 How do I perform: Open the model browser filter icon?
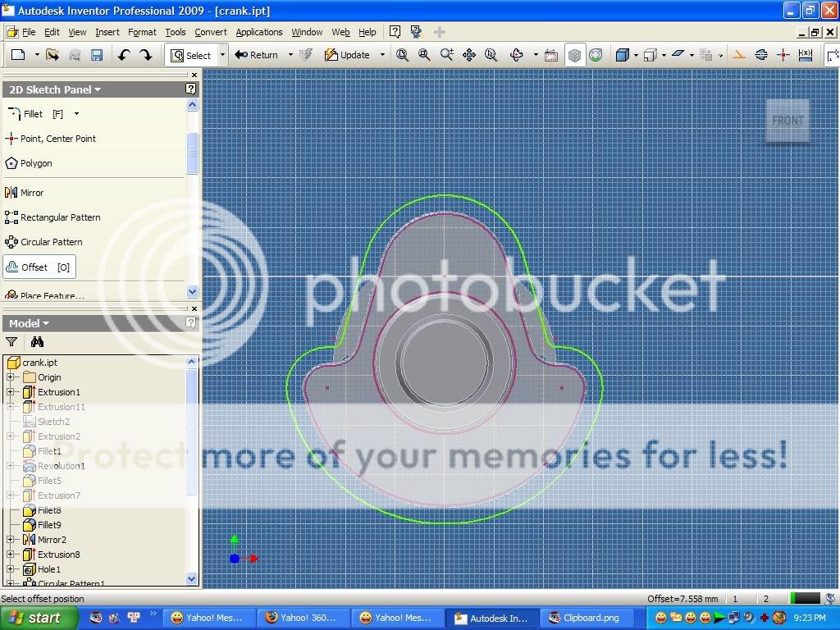[11, 342]
